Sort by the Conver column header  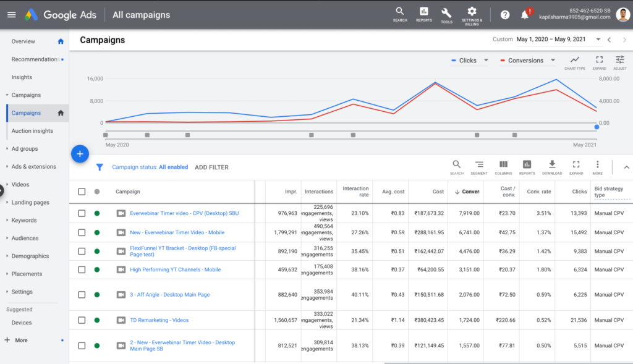467,192
